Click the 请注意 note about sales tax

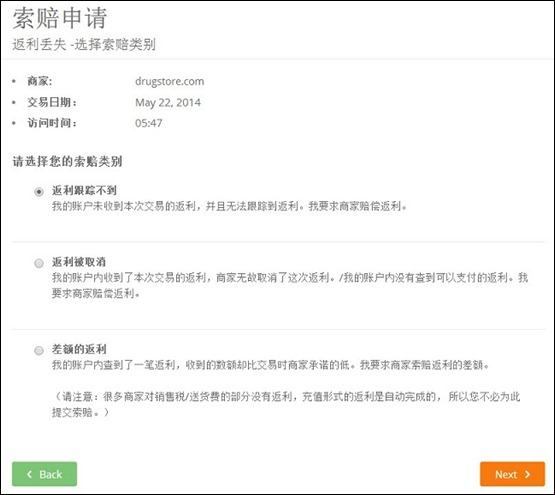[286, 404]
